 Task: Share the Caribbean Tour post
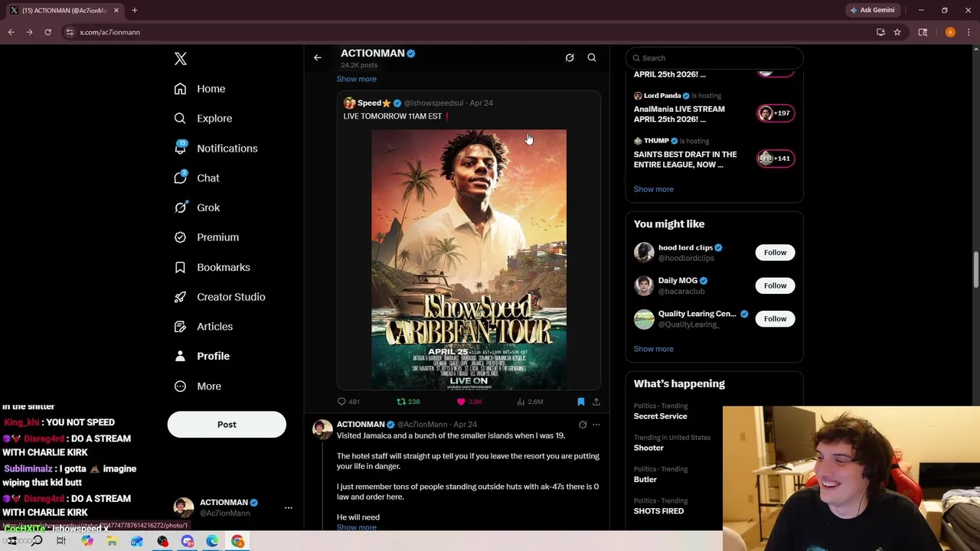596,402
